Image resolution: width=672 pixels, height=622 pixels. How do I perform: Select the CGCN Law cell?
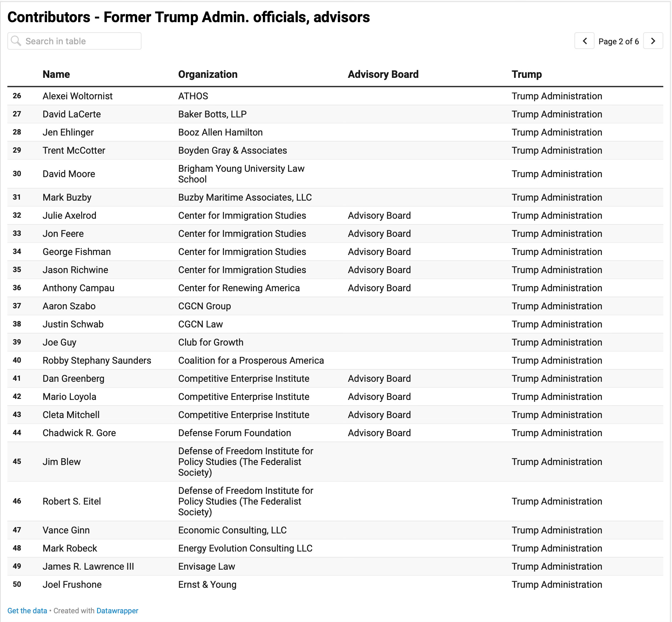coord(201,324)
